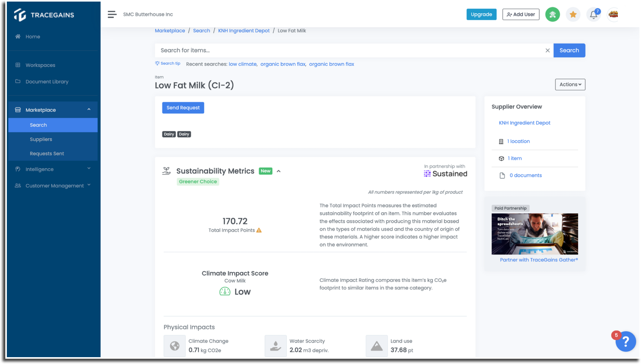
Task: Click the 'low climate' recent search
Action: tap(243, 64)
